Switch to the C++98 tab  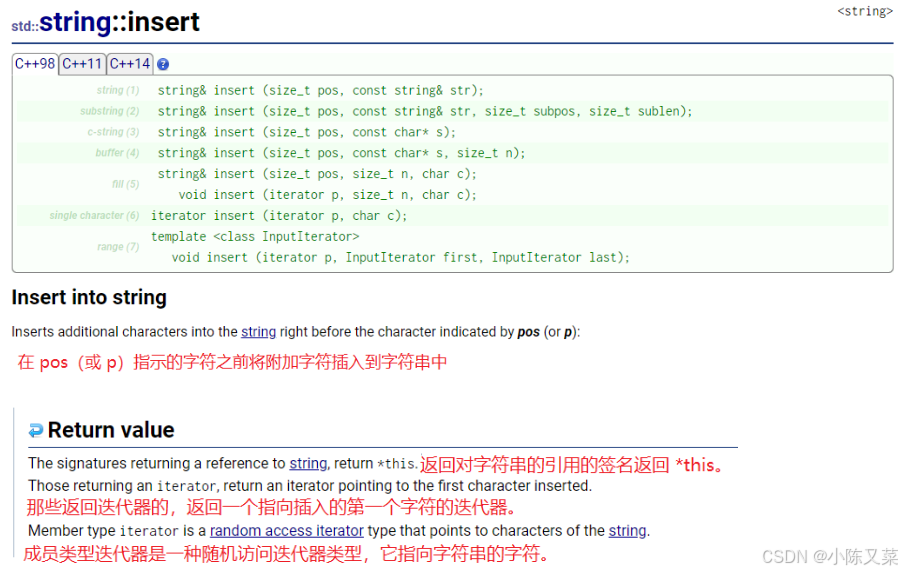click(35, 64)
